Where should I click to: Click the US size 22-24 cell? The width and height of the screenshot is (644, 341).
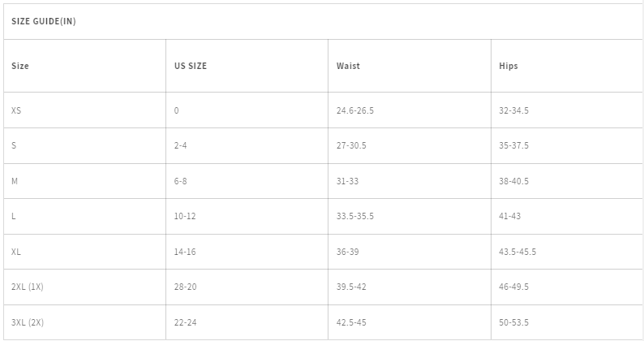(x=185, y=322)
